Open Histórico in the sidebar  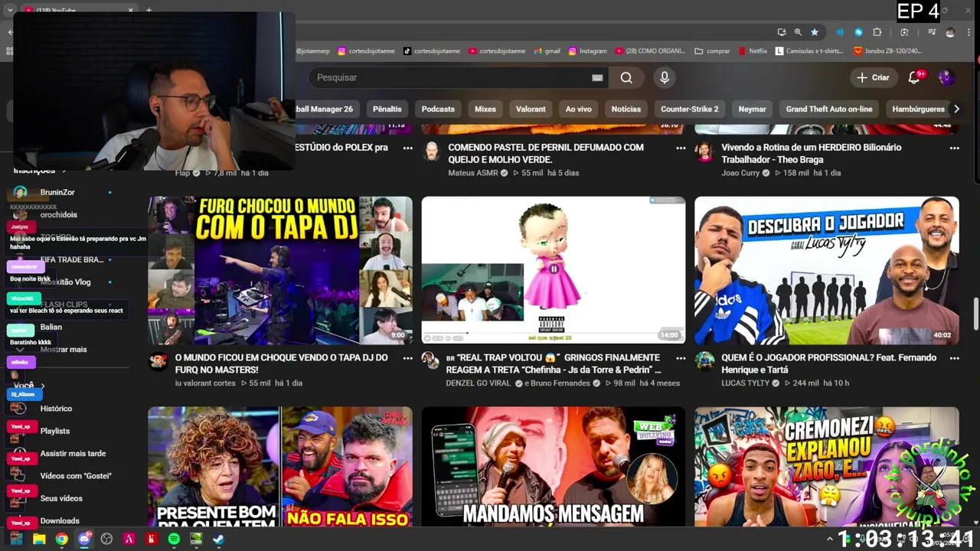[56, 409]
